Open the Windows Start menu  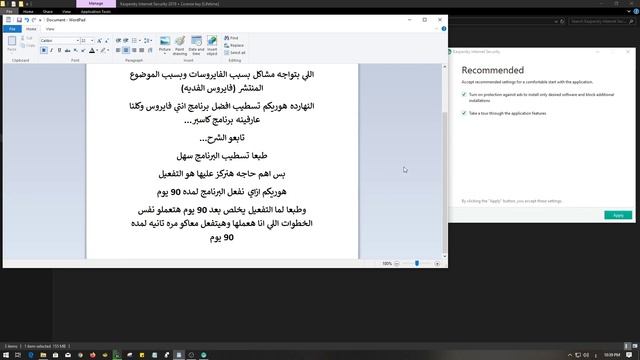point(6,355)
